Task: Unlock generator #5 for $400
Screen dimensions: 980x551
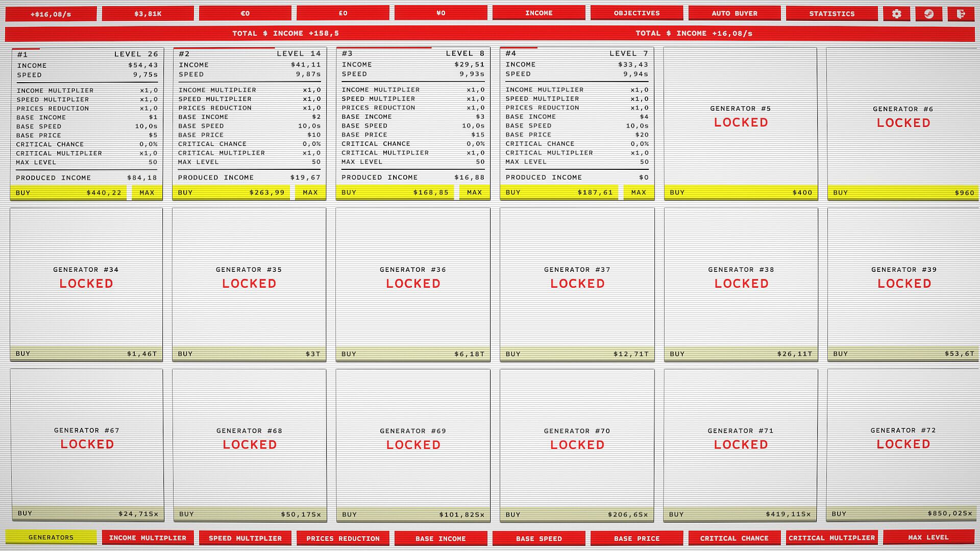Action: [740, 193]
